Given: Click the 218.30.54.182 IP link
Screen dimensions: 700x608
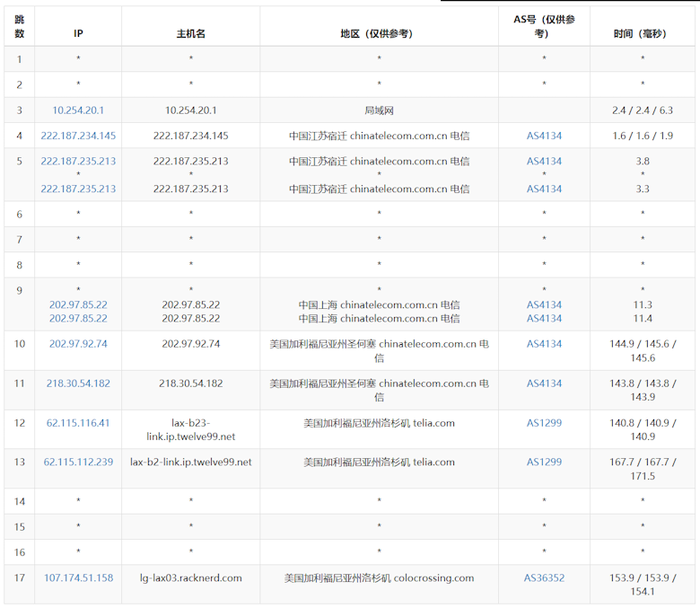Looking at the screenshot, I should (x=78, y=383).
